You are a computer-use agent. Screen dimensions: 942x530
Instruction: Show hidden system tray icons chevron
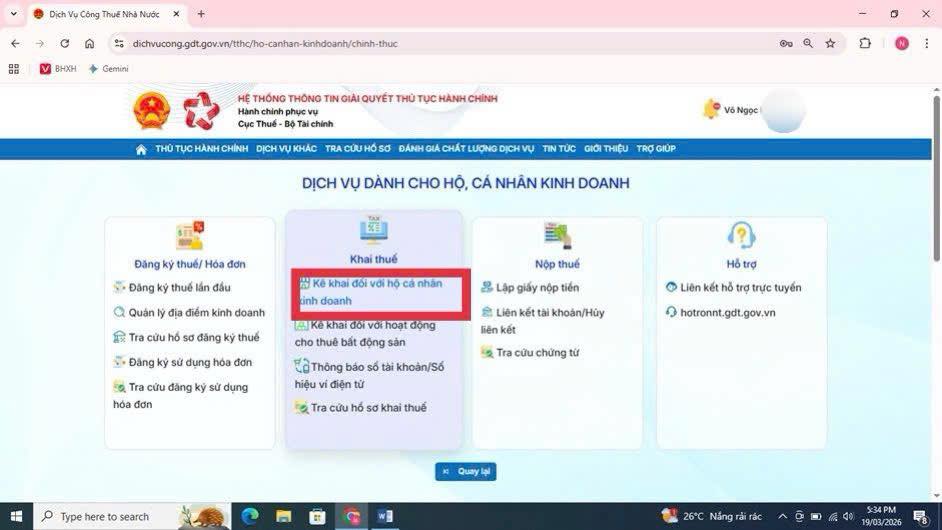tap(782, 516)
